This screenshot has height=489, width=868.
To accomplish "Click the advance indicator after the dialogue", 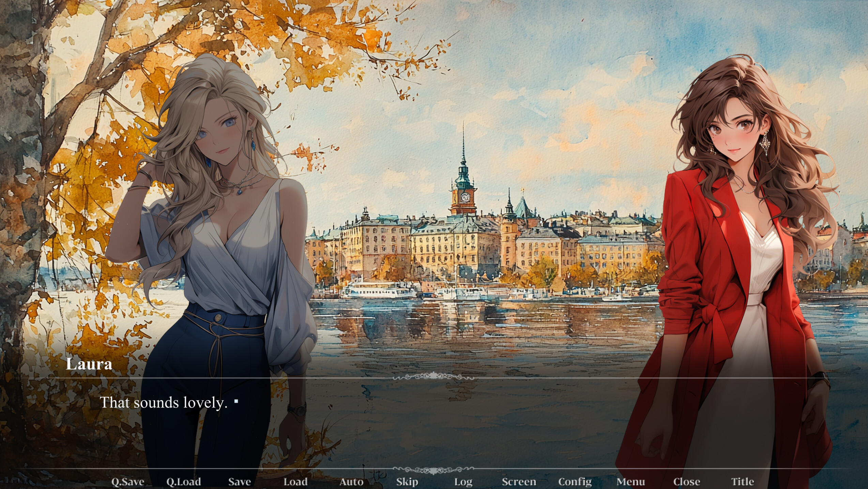I will [x=236, y=401].
